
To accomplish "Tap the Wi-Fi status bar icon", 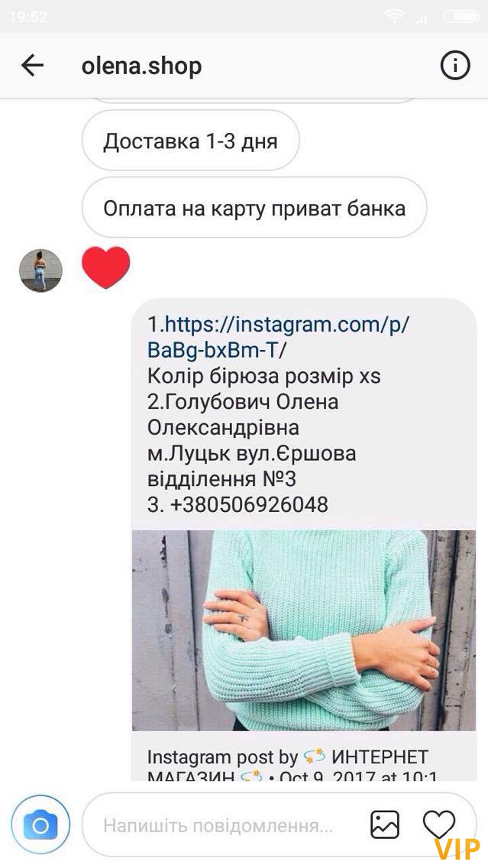I will pyautogui.click(x=396, y=17).
